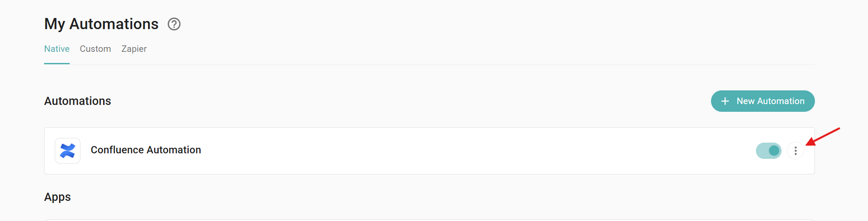Click the teal underline beneath Native tab
The height and width of the screenshot is (221, 868).
click(57, 63)
